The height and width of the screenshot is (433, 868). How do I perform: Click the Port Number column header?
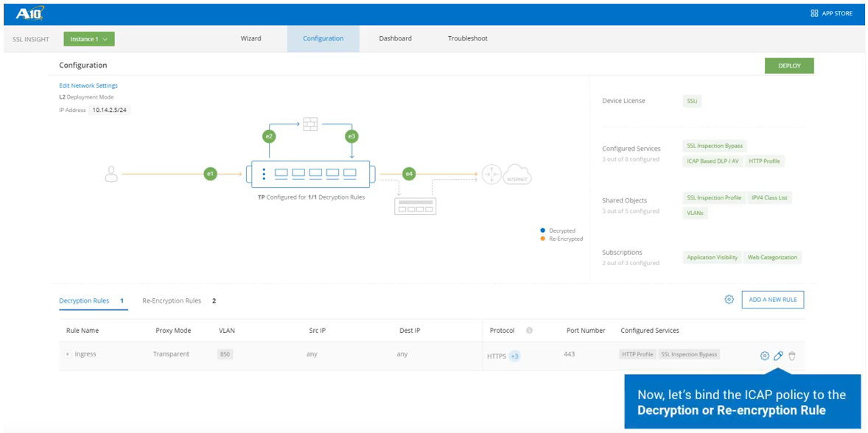585,330
